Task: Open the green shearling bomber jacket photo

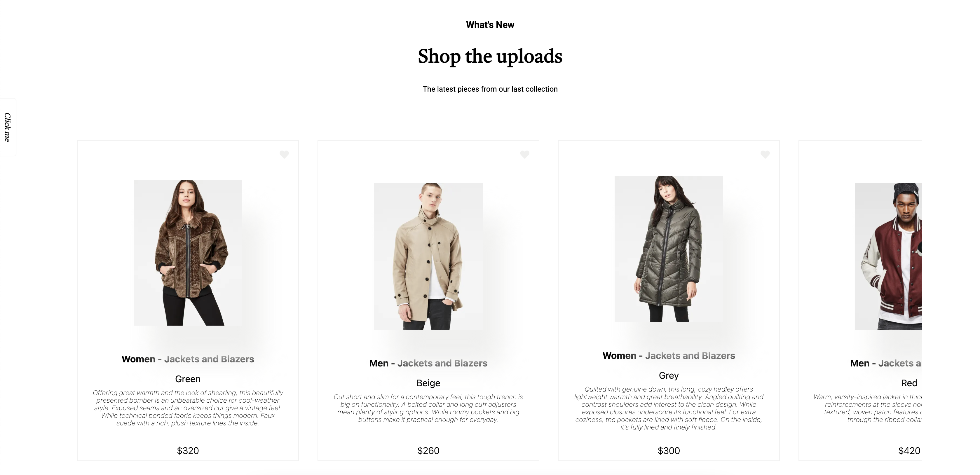Action: [188, 252]
